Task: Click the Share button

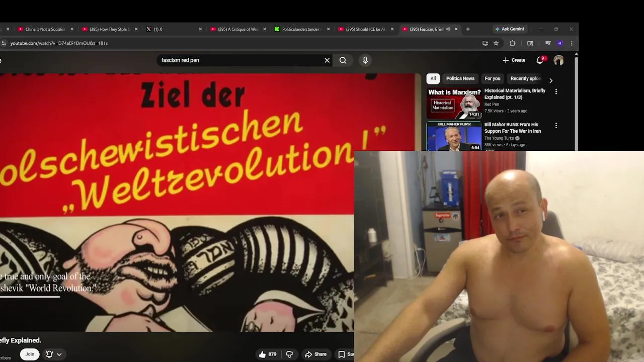Action: [316, 354]
